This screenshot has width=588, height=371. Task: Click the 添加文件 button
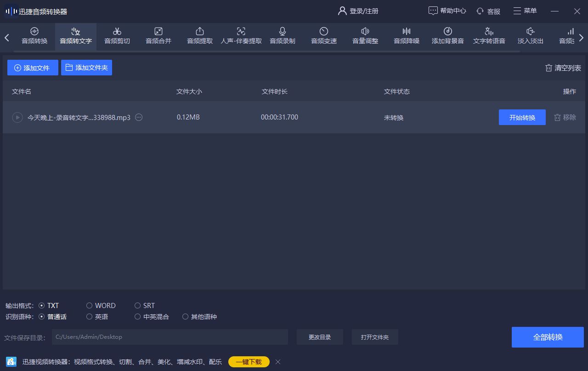pyautogui.click(x=33, y=68)
